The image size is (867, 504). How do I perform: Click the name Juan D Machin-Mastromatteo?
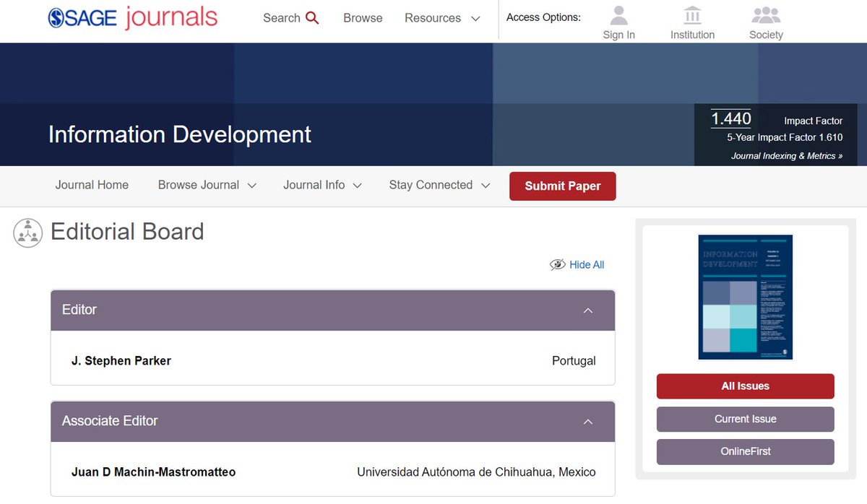pos(153,472)
